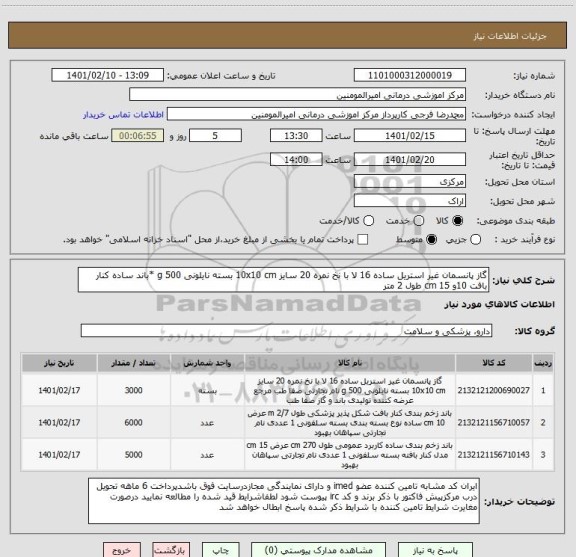Click the delivery city field اراک
The height and width of the screenshot is (557, 576).
tap(410, 201)
